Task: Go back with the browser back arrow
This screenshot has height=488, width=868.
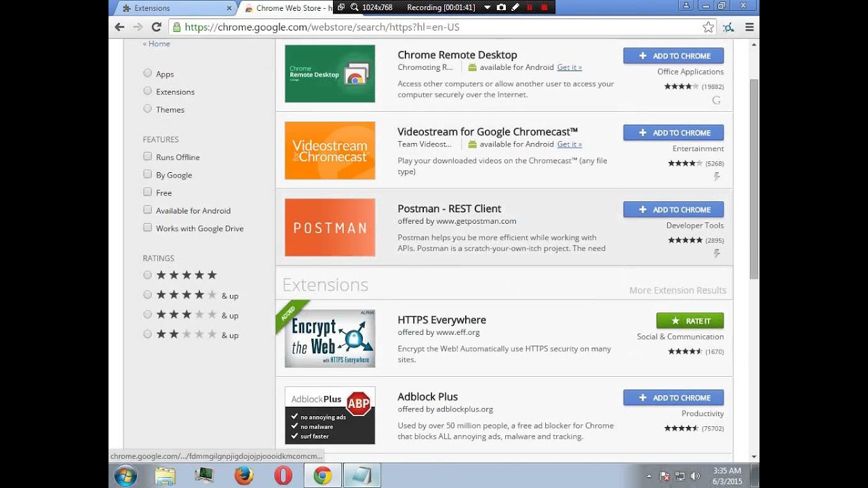Action: coord(120,27)
